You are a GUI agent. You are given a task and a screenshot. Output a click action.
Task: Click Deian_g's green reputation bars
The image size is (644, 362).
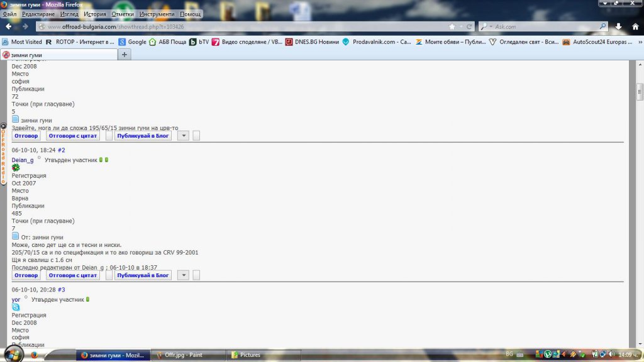click(x=104, y=160)
